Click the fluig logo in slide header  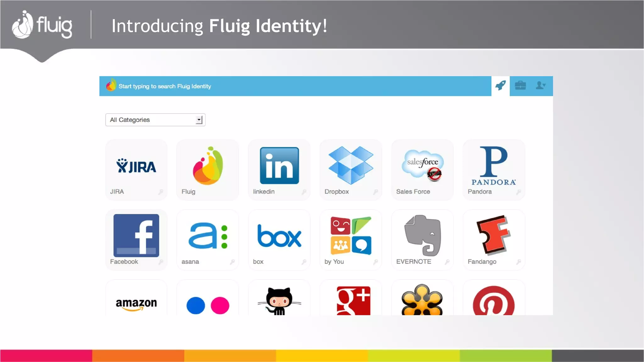42,25
